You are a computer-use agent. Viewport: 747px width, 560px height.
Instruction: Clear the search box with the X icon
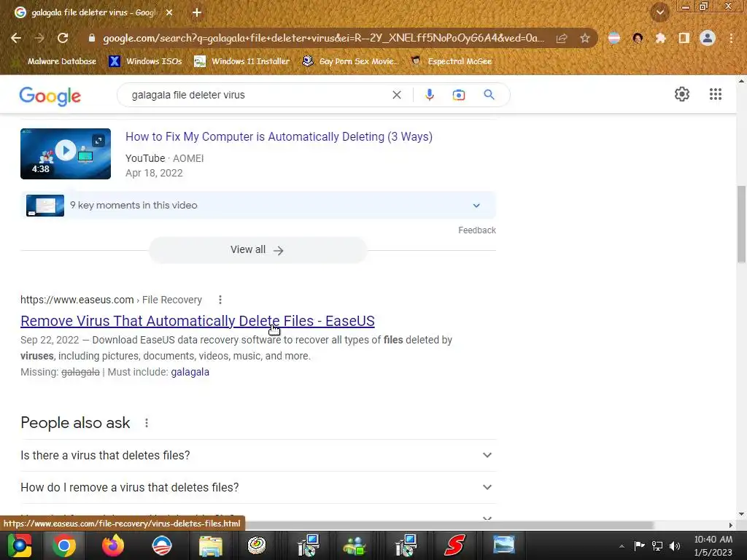tap(396, 95)
